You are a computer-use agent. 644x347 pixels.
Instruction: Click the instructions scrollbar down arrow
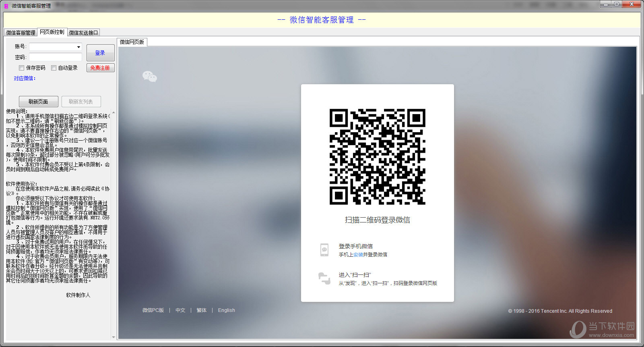tap(114, 337)
